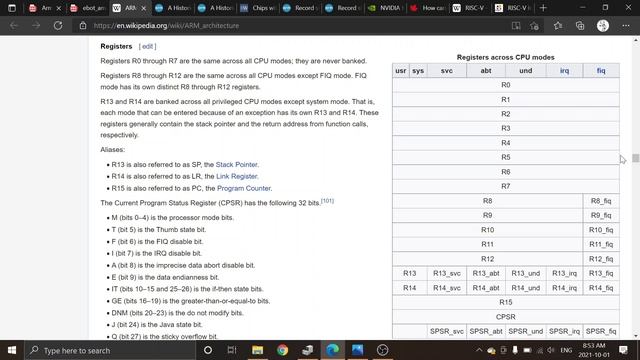Open the volume control tray icon

(551, 350)
